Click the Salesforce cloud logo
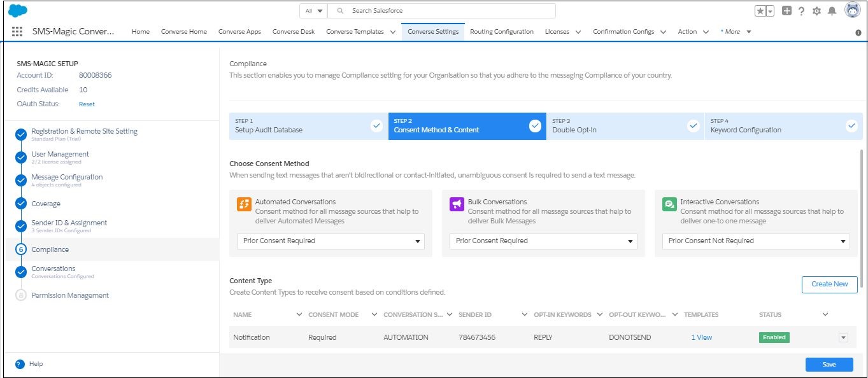 (x=18, y=11)
